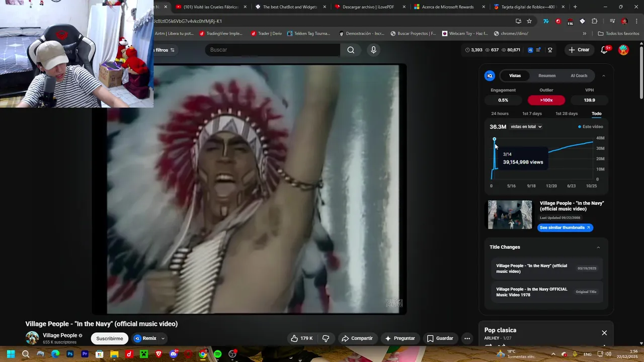
Task: Open the YouTube account avatar menu
Action: coord(623,50)
